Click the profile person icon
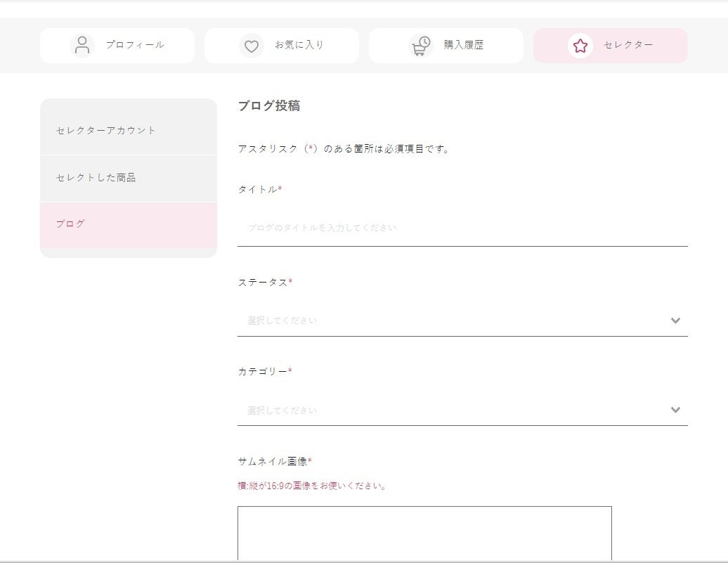728x563 pixels. pos(82,46)
